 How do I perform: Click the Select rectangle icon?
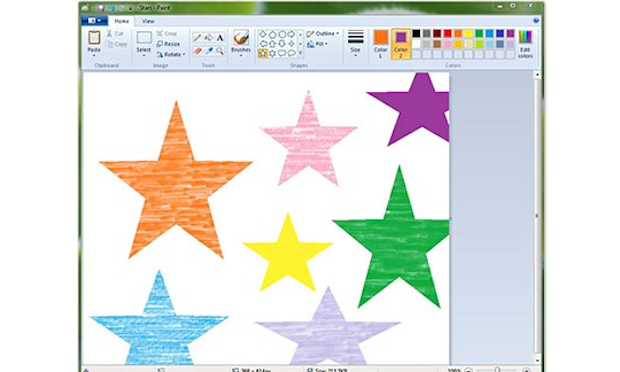pos(144,37)
